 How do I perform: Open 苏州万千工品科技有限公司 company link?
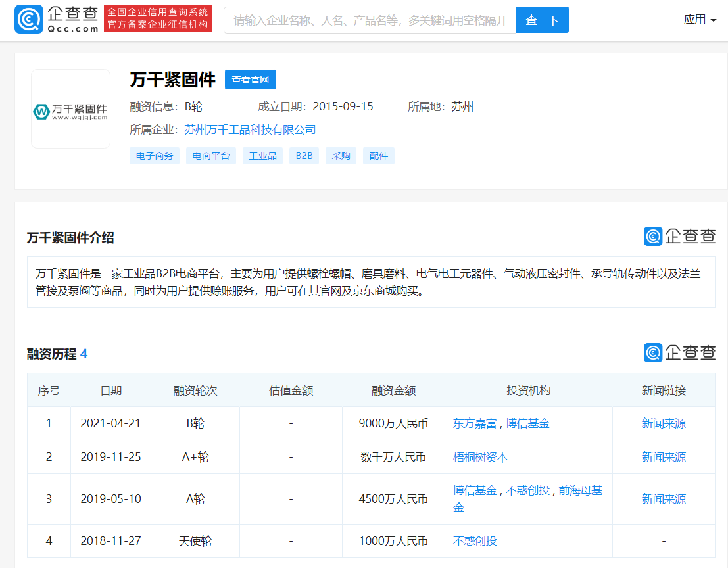(251, 130)
